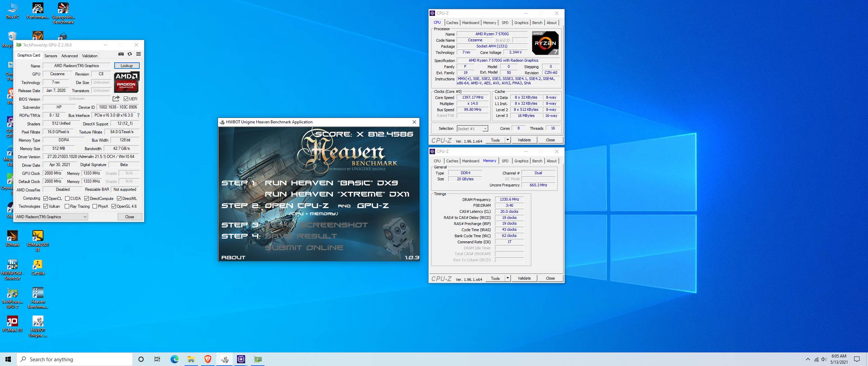The width and height of the screenshot is (868, 366).
Task: Toggle OpenCL checkbox
Action: coord(46,199)
